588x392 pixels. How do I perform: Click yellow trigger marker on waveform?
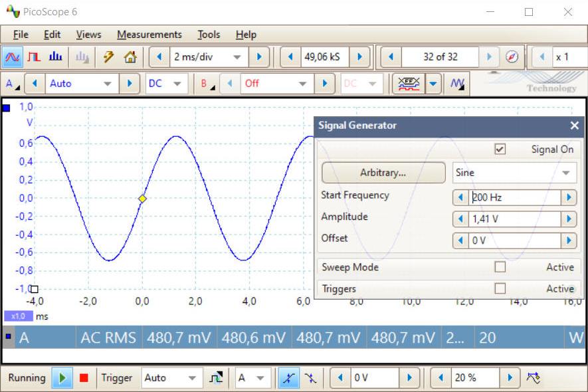point(142,199)
